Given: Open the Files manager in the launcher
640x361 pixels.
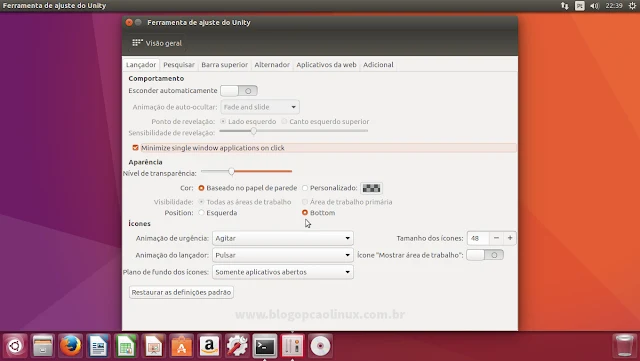Looking at the screenshot, I should [43, 346].
